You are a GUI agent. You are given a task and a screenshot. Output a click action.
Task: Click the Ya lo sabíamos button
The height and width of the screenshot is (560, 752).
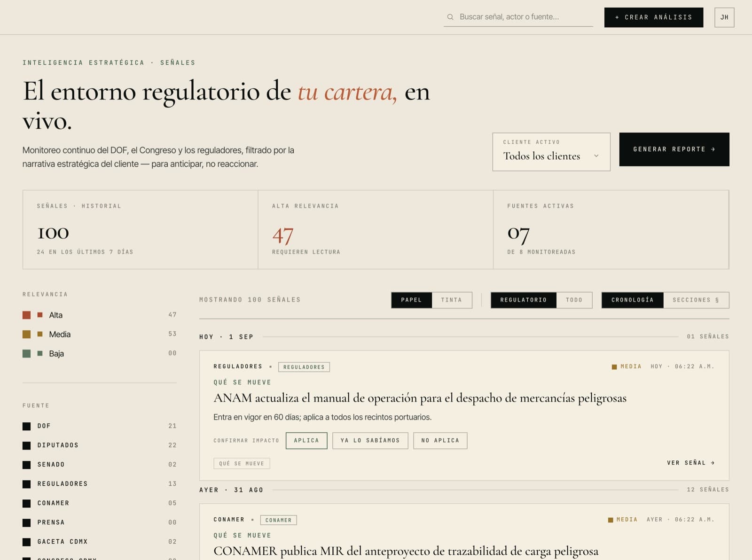pos(370,441)
